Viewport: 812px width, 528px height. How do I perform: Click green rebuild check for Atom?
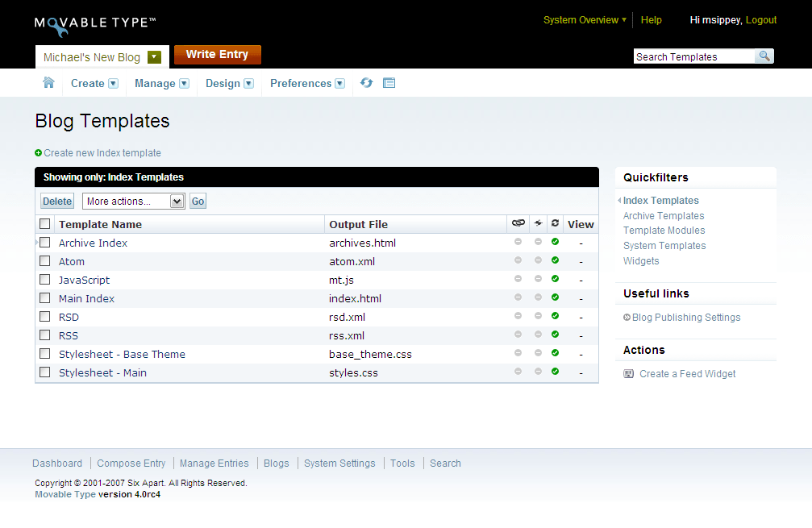[x=555, y=260]
